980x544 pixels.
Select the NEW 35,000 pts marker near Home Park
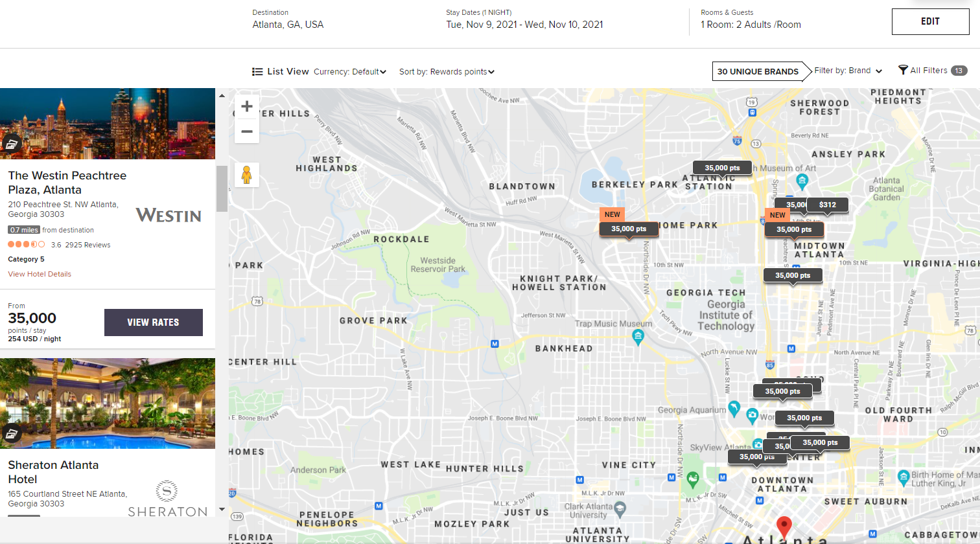629,229
